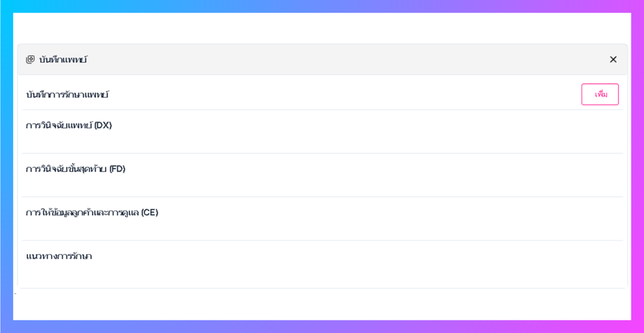
Task: Focus the empty area under FD label
Action: tap(322, 185)
